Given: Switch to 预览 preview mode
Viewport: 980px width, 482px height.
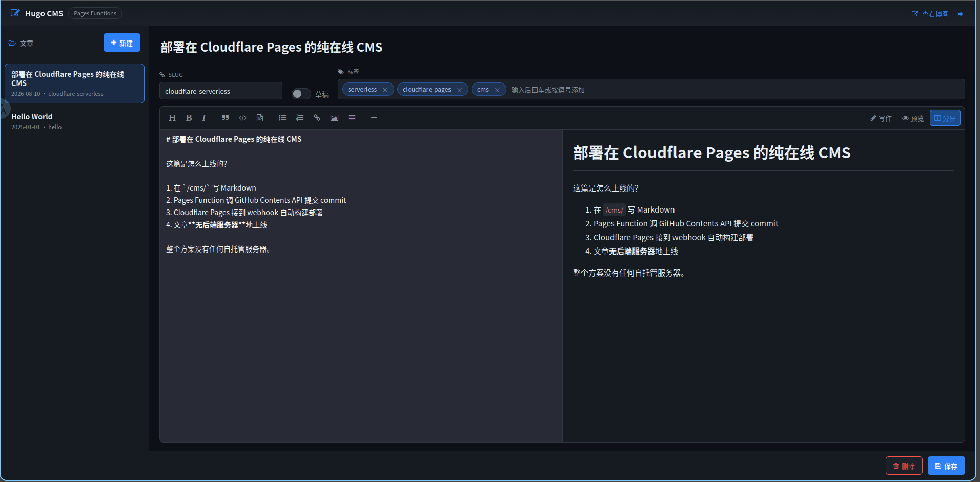Looking at the screenshot, I should pyautogui.click(x=913, y=118).
